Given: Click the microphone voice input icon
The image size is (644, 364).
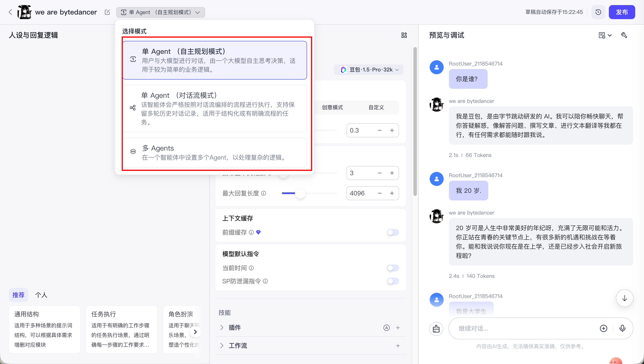Looking at the screenshot, I should pyautogui.click(x=622, y=328).
